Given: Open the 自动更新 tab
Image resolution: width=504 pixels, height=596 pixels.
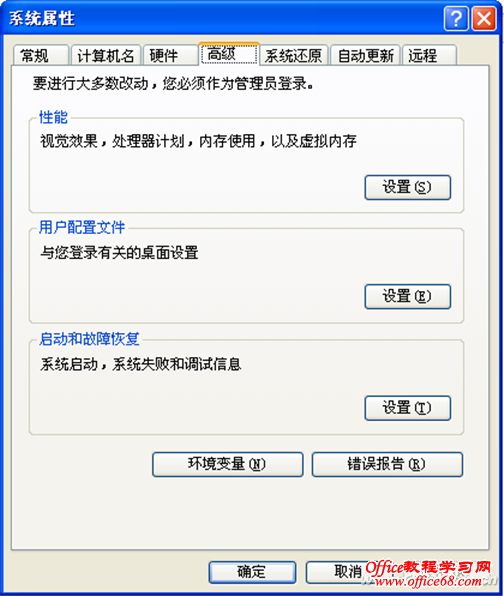Looking at the screenshot, I should pos(365,56).
